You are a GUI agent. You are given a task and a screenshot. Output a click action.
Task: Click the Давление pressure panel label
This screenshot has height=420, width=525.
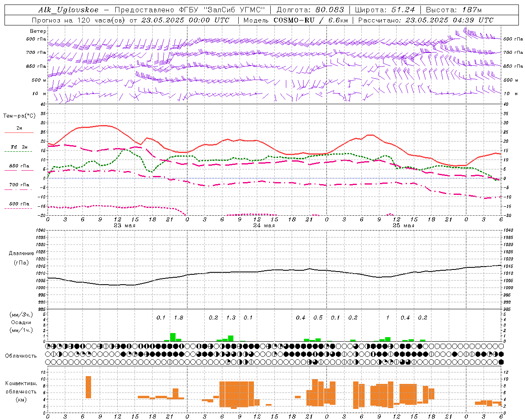21,253
